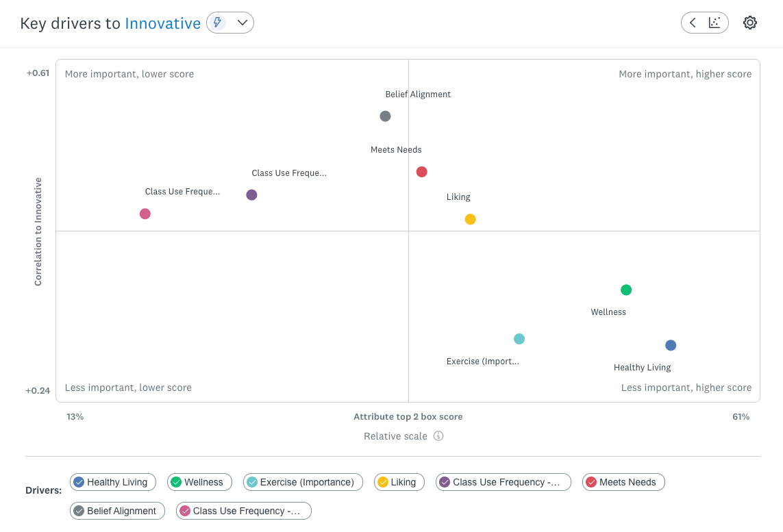Image resolution: width=783 pixels, height=532 pixels.
Task: Disable the Meets Needs driver
Action: 623,482
